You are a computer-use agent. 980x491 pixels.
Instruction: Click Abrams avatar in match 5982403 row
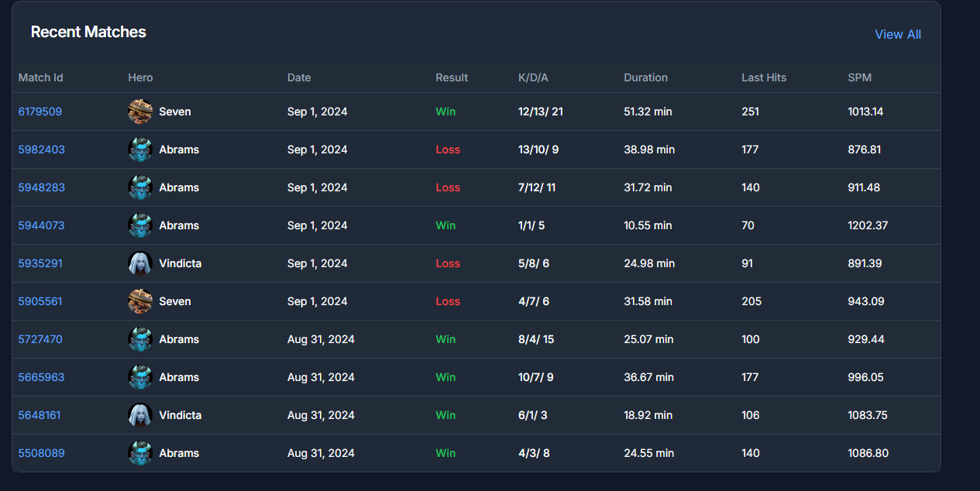tap(140, 149)
